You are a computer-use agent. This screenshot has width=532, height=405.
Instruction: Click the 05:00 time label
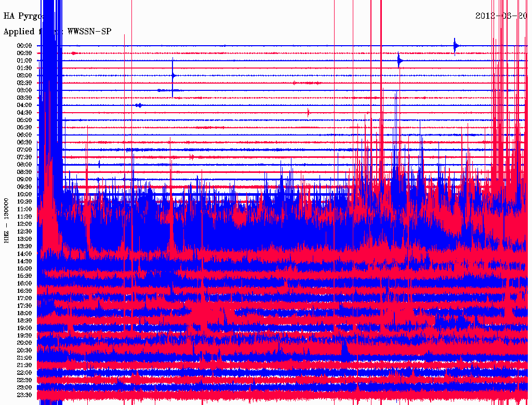click(x=24, y=120)
